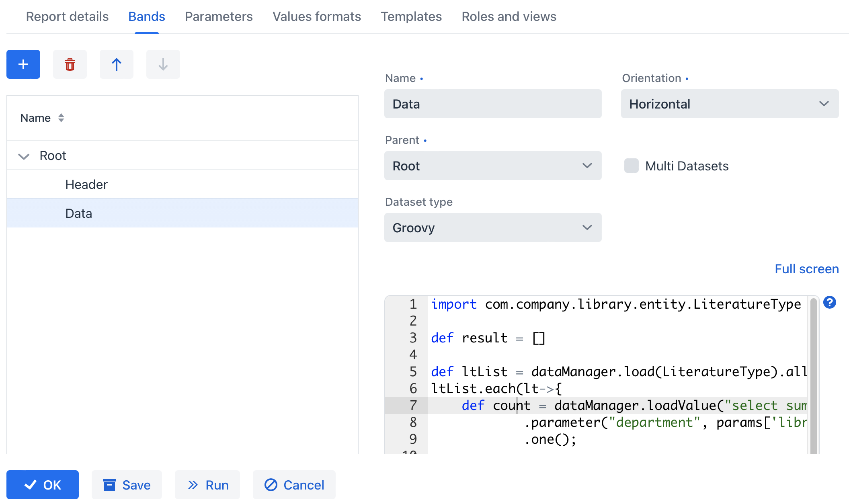Confirm with the OK button

point(43,485)
